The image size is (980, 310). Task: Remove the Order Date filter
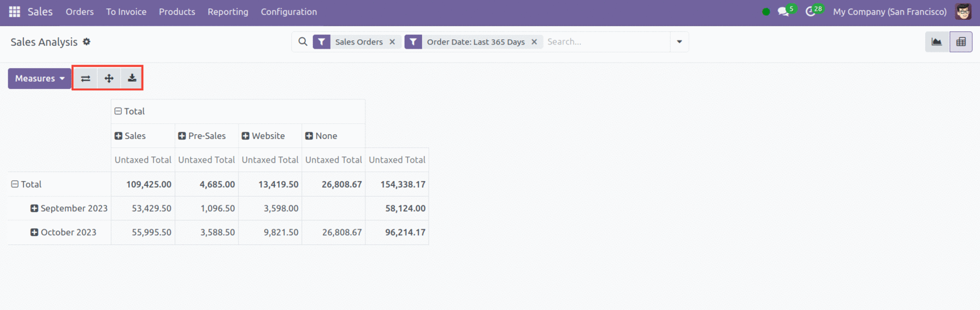click(x=534, y=42)
